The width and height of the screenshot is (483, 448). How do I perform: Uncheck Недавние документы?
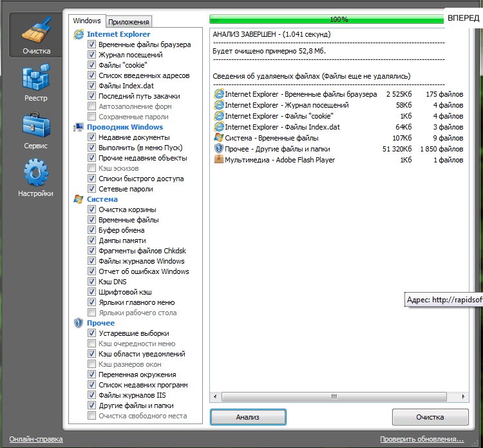coord(91,137)
